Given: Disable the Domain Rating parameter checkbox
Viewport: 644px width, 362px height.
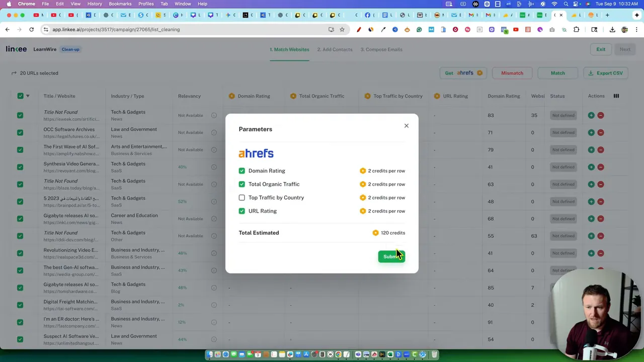Looking at the screenshot, I should [x=242, y=170].
